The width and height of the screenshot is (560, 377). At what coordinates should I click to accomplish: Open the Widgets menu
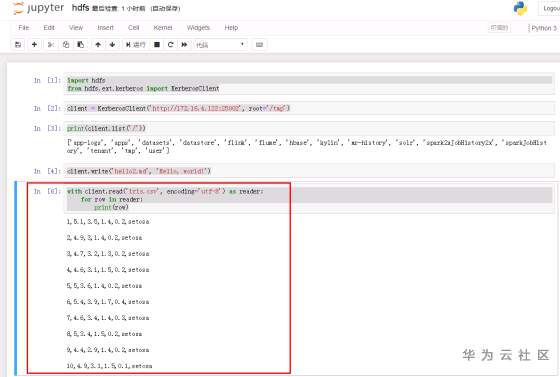(198, 27)
